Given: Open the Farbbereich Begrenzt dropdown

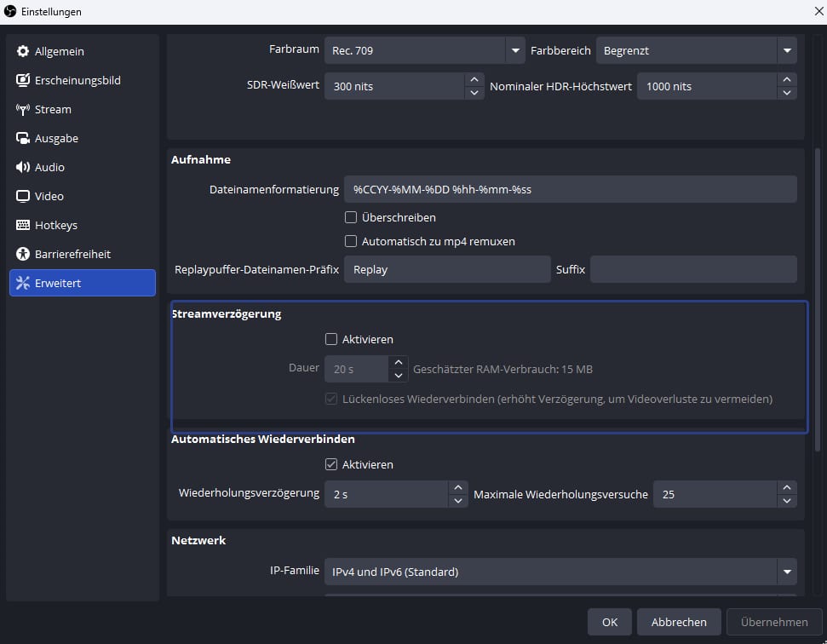Looking at the screenshot, I should pos(696,50).
